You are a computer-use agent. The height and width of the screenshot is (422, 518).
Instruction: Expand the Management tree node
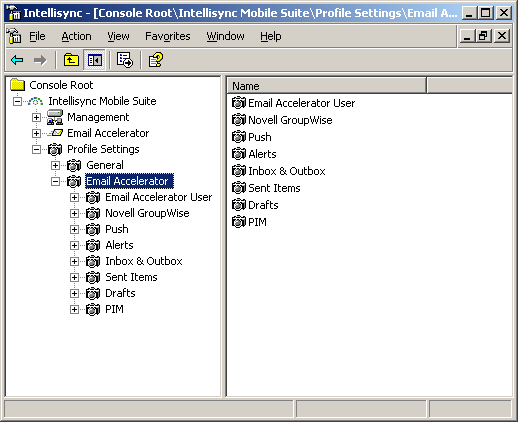point(36,117)
